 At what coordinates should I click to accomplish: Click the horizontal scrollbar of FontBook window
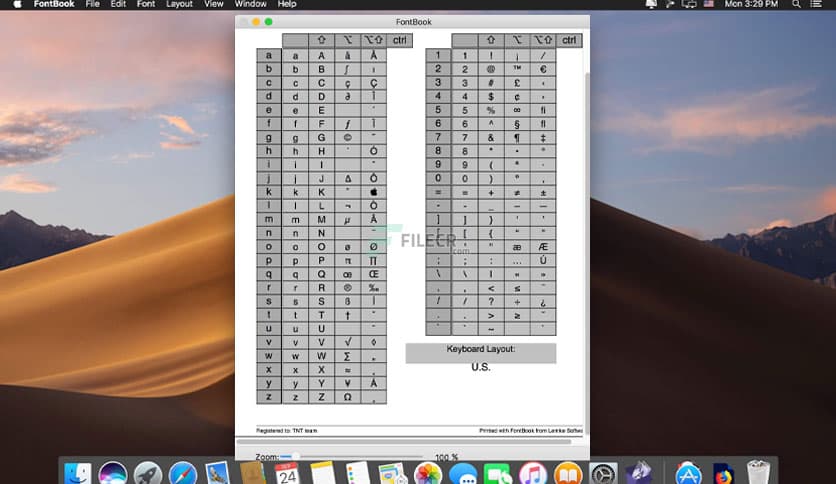click(404, 441)
